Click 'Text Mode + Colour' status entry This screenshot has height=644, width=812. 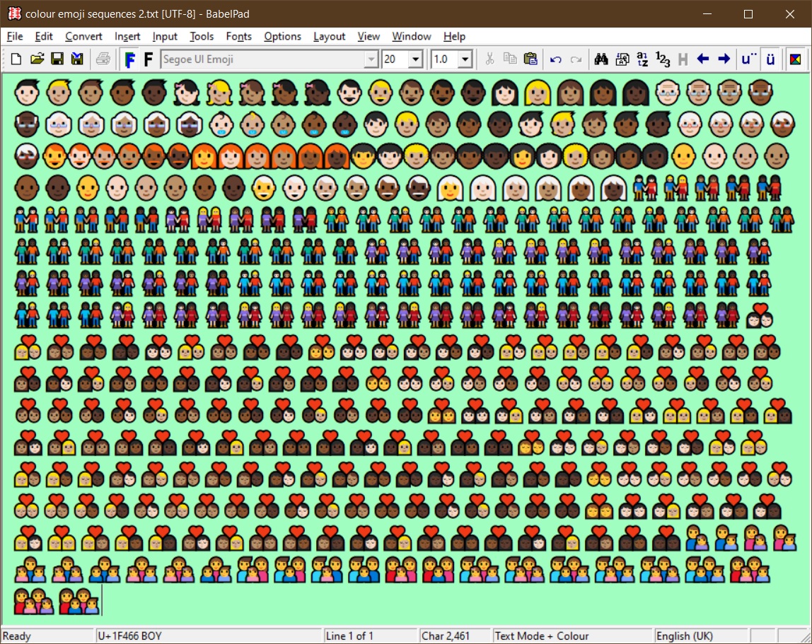541,636
